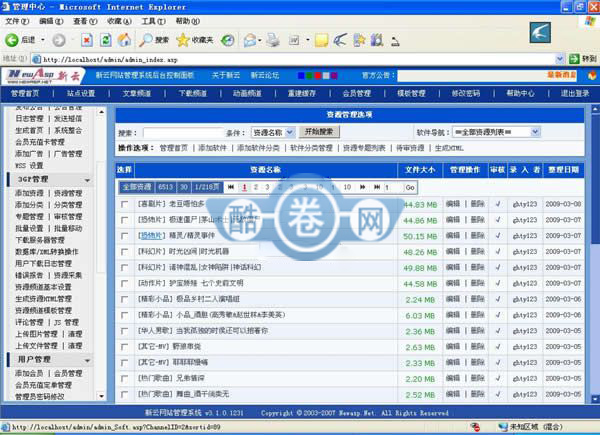Open the 添加软件 operation link
Viewport: 600px width, 435px height.
click(212, 148)
